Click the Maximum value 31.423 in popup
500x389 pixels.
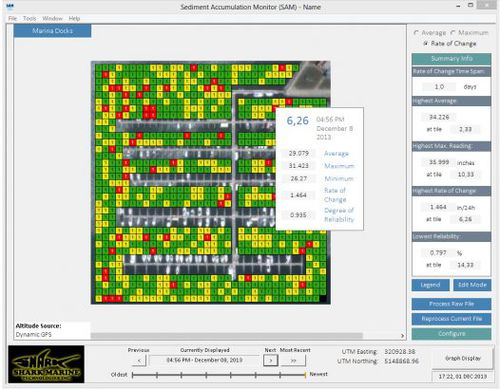[298, 166]
